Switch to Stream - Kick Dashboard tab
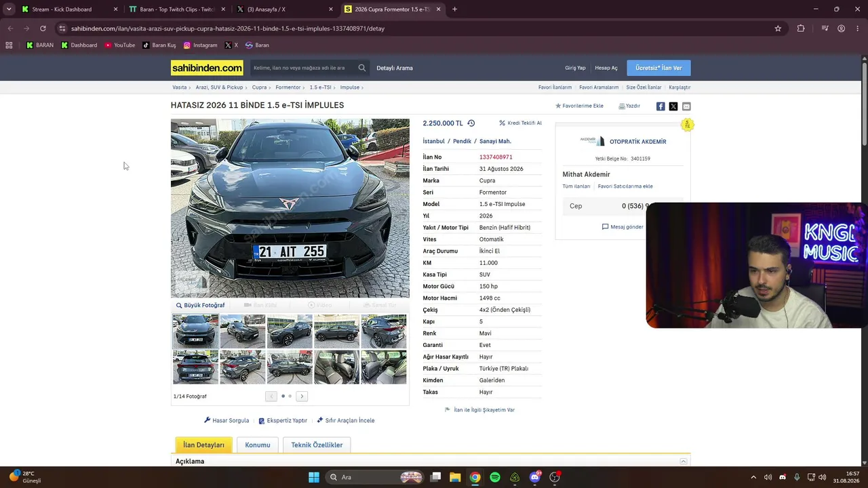This screenshot has width=868, height=488. coord(69,9)
